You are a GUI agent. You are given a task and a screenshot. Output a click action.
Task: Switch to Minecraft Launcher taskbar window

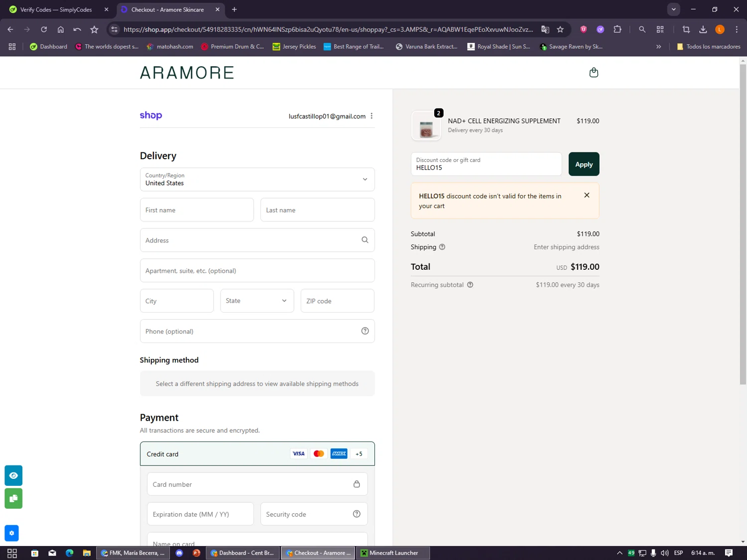click(x=393, y=553)
